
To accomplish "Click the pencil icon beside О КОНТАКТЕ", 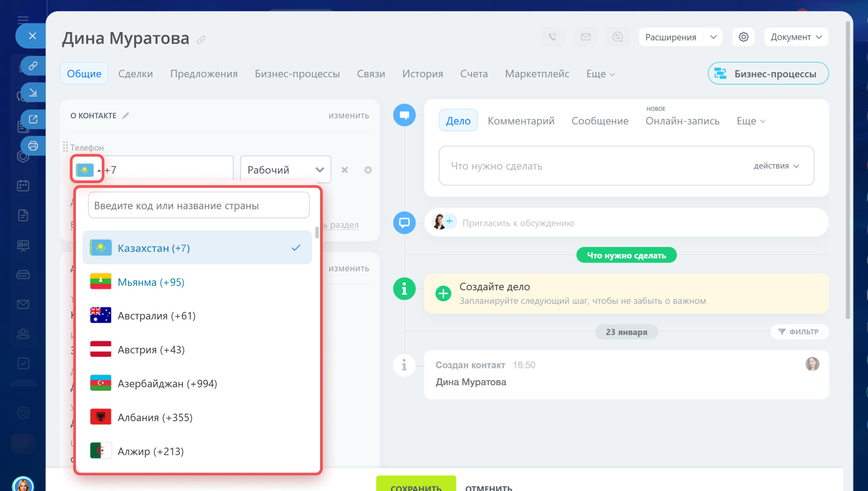I will point(126,116).
